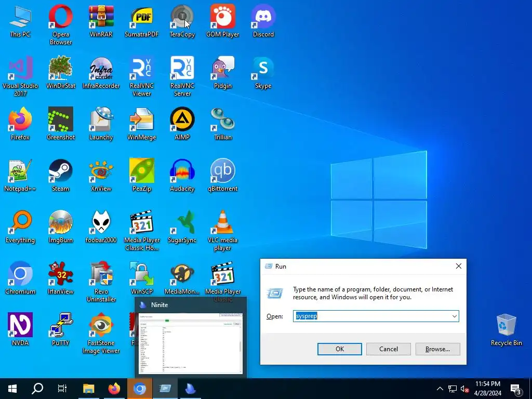Click the Ninite window preview thumbnail

click(191, 343)
